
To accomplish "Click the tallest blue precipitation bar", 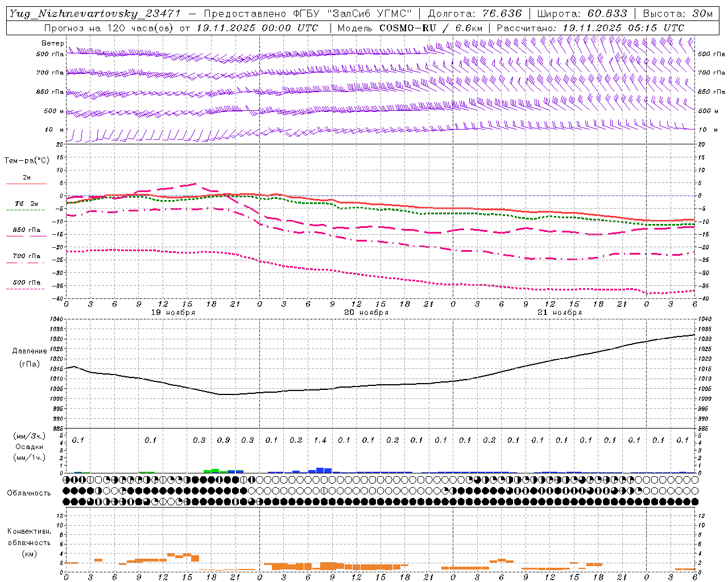I will click(x=320, y=470).
